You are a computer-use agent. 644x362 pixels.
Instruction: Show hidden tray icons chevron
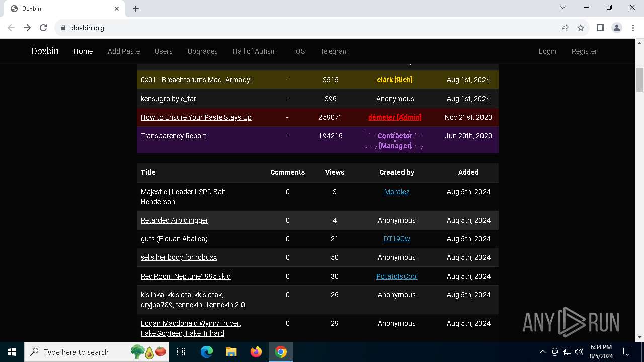(542, 352)
